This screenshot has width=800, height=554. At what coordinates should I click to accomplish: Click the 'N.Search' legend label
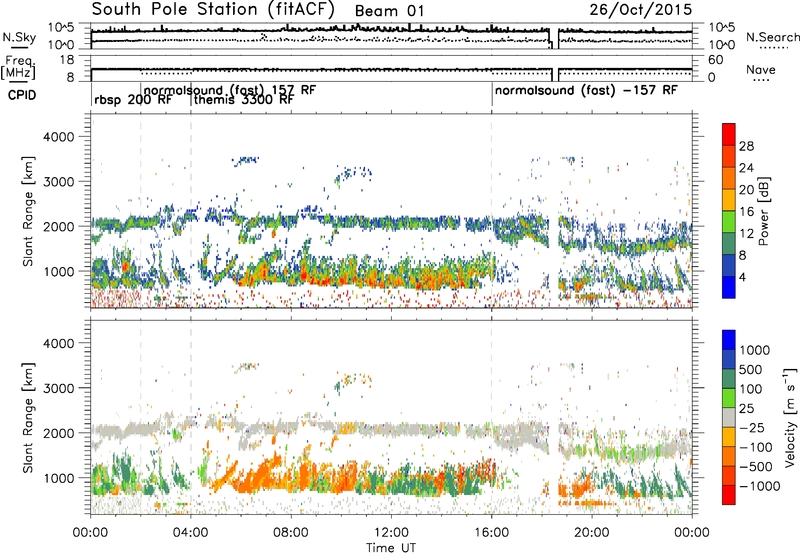coord(772,37)
